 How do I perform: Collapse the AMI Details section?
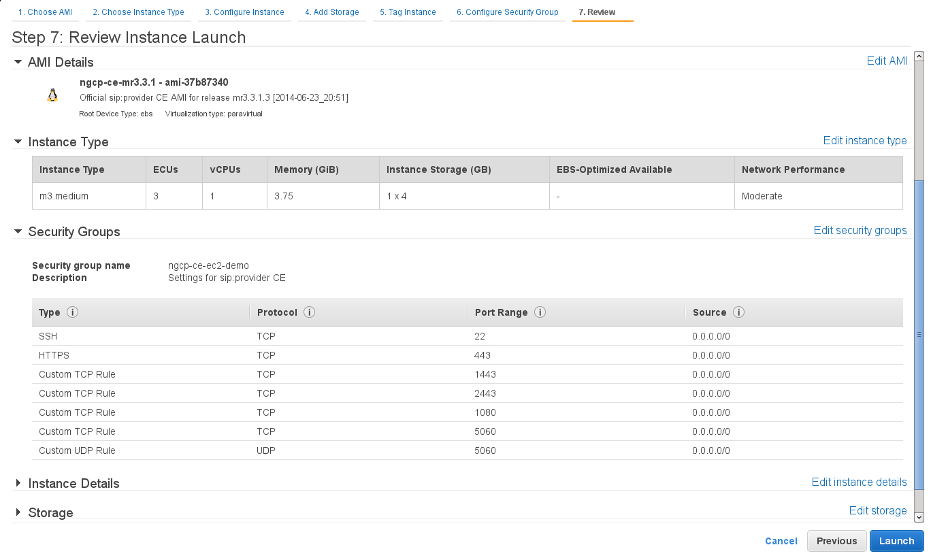pyautogui.click(x=18, y=62)
